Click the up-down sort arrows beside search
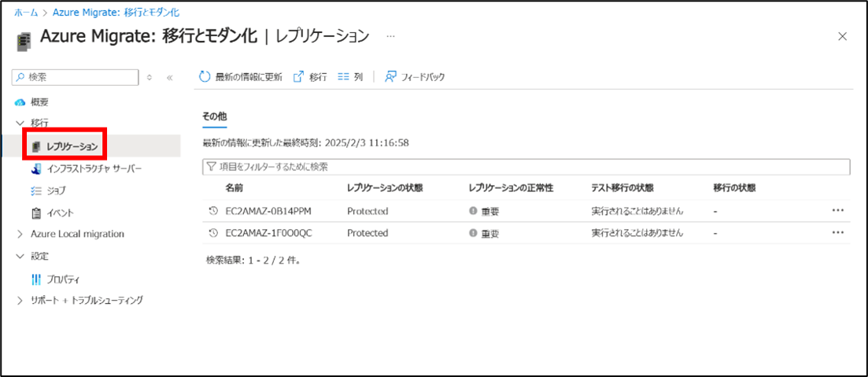The width and height of the screenshot is (868, 377). pyautogui.click(x=149, y=77)
